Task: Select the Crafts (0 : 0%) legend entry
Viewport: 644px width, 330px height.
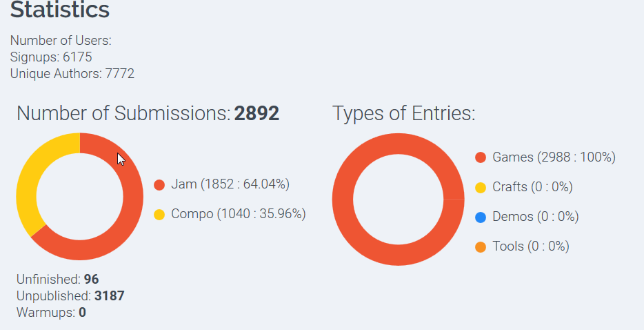Action: [x=533, y=187]
